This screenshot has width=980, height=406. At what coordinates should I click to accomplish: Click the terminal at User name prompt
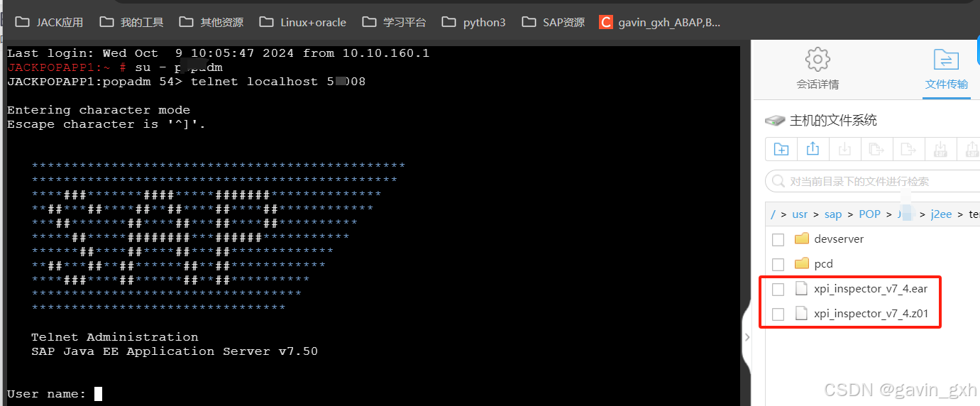[x=98, y=394]
